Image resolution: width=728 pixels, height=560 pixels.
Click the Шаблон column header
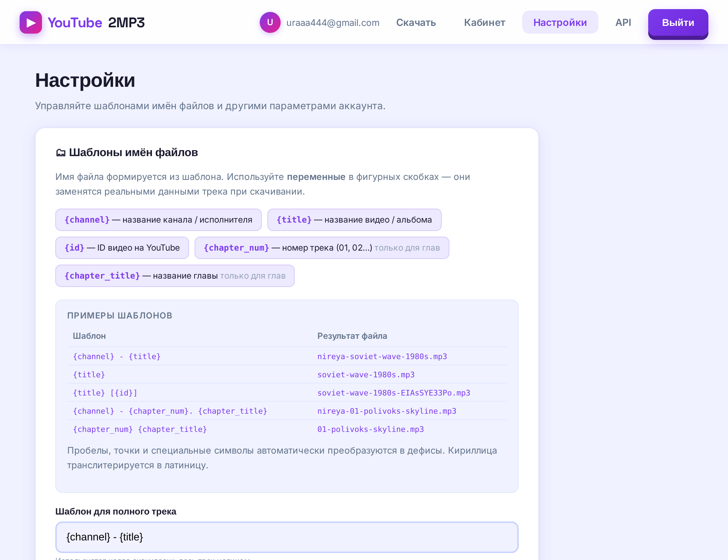[89, 336]
